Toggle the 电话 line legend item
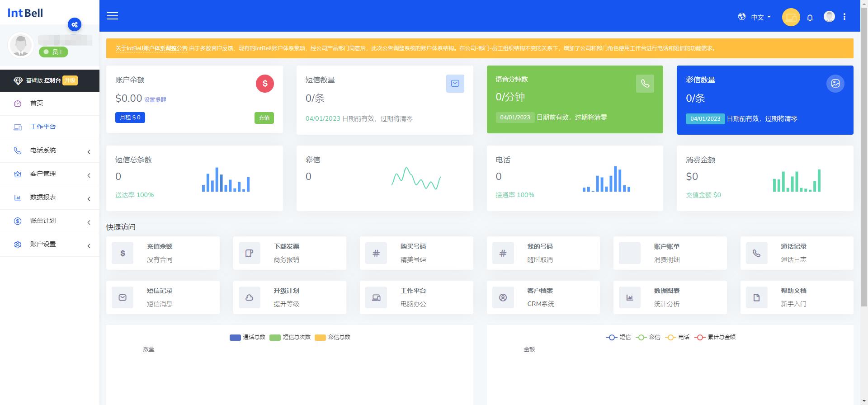This screenshot has width=868, height=405. [x=677, y=337]
